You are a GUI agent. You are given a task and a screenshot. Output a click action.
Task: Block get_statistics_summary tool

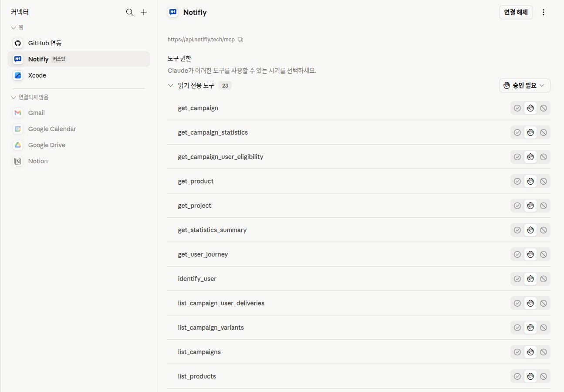544,230
